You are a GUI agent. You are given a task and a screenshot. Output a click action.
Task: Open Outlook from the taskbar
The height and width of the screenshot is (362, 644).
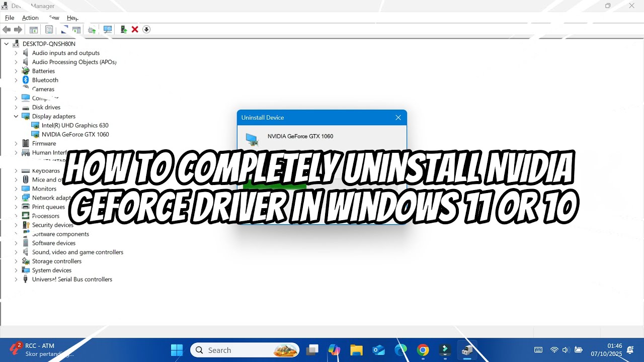click(x=379, y=350)
